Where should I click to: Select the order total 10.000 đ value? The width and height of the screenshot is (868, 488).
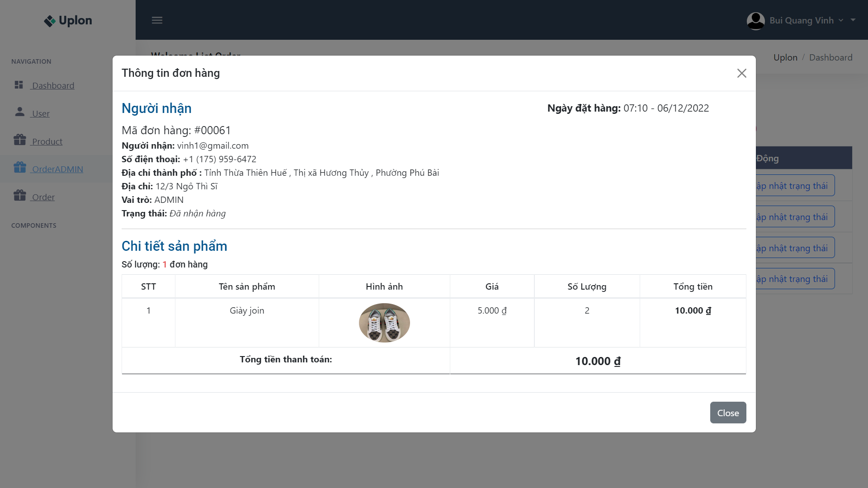597,361
